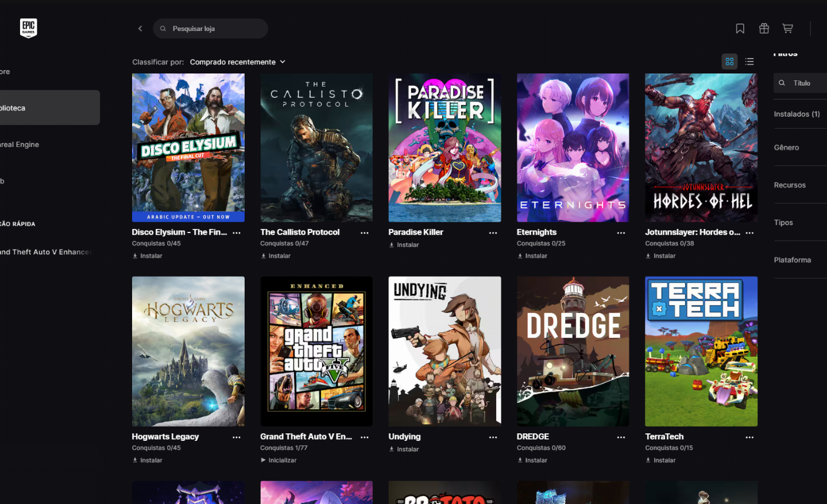The image size is (827, 504).
Task: Open more options for Paradise Killer
Action: (493, 232)
